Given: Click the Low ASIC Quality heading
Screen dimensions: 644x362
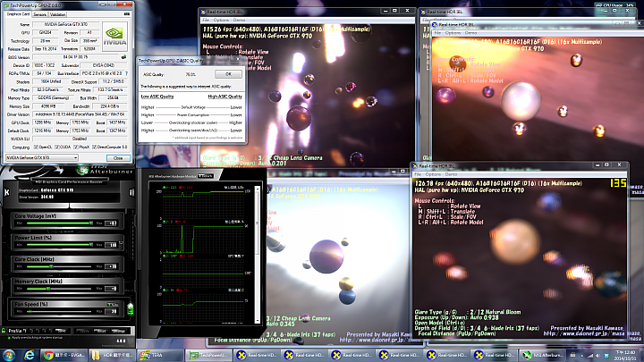Looking at the screenshot, I should click(157, 97).
